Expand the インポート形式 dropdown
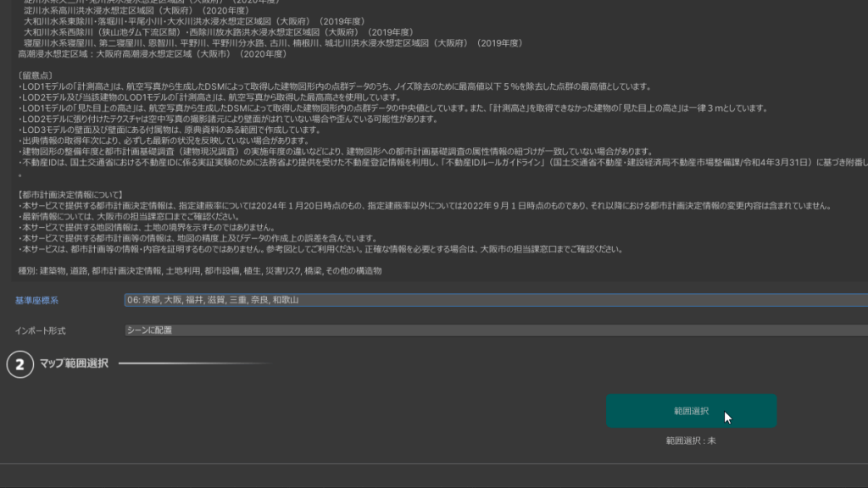Image resolution: width=868 pixels, height=488 pixels. point(495,330)
